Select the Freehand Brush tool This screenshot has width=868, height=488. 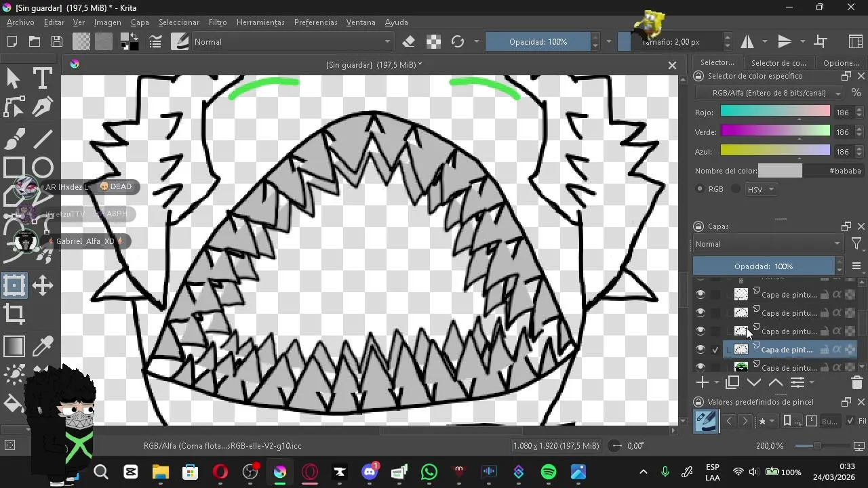[14, 138]
